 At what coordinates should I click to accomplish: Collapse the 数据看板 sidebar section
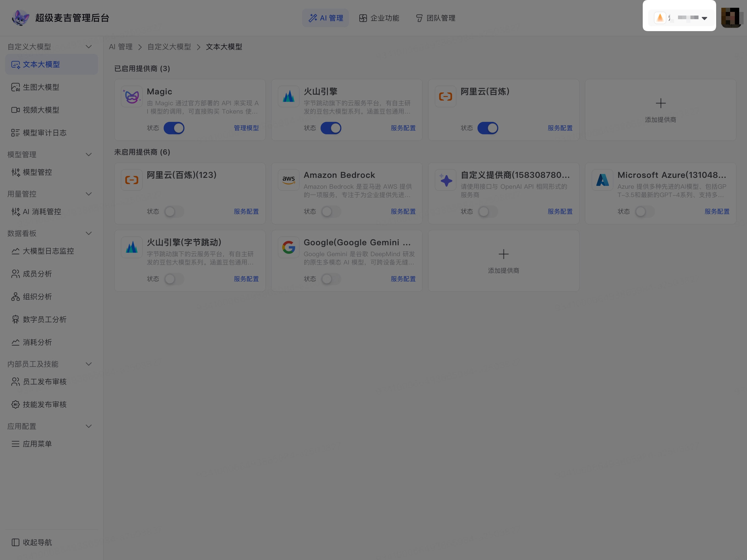click(x=89, y=233)
